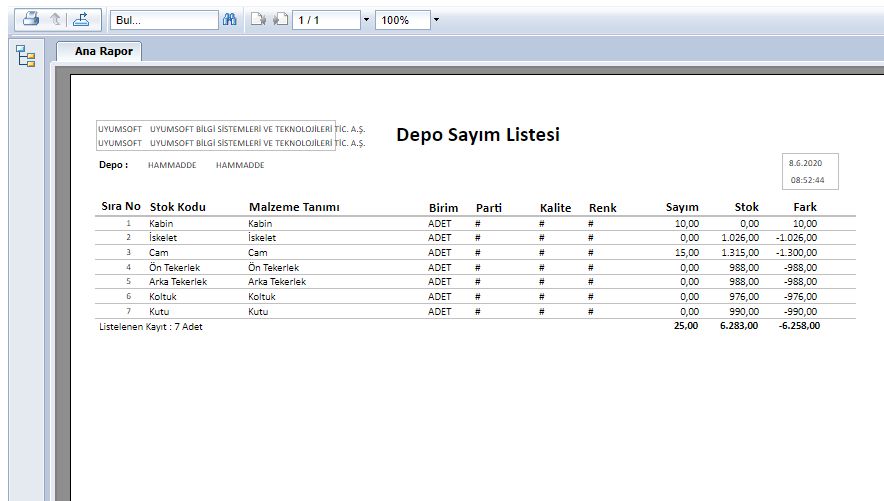Switch to the Ana Rapor tab
The image size is (884, 501).
click(x=101, y=51)
